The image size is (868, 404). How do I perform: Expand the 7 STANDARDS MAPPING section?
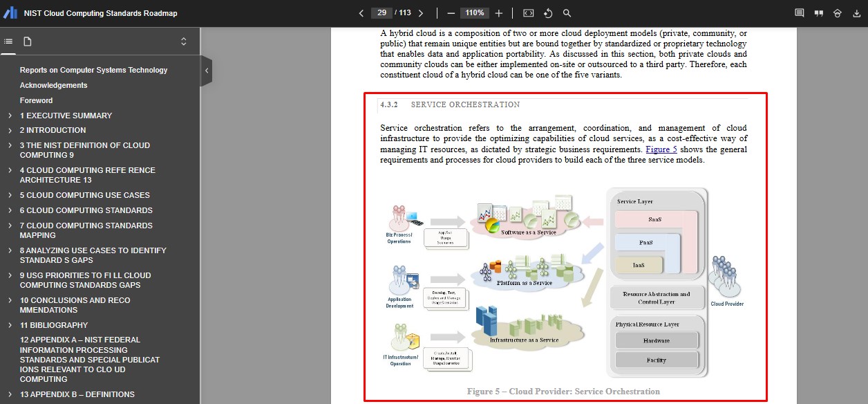point(10,226)
